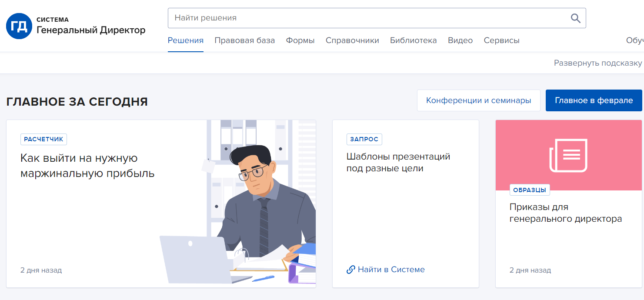Click the document icon on pink banner
Screen dimensions: 644x300
coord(568,155)
